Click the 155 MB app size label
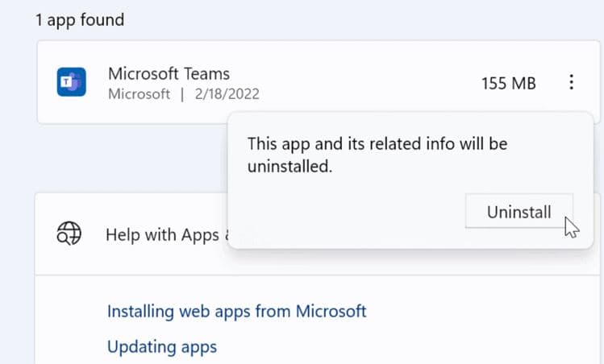Viewport: 604px width, 364px height. click(508, 83)
